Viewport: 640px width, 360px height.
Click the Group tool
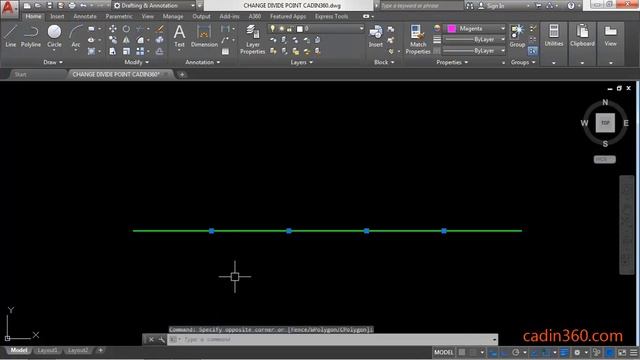point(517,36)
